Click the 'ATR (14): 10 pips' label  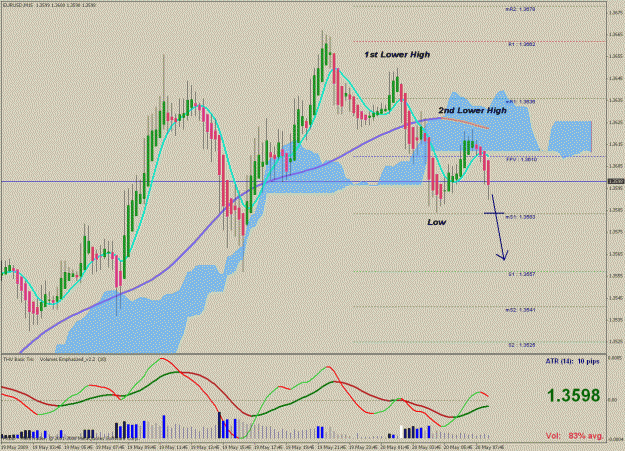click(x=572, y=361)
